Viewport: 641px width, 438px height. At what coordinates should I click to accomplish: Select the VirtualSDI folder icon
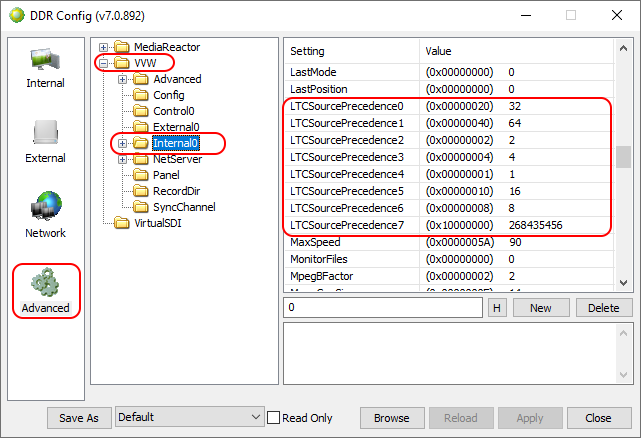[121, 223]
